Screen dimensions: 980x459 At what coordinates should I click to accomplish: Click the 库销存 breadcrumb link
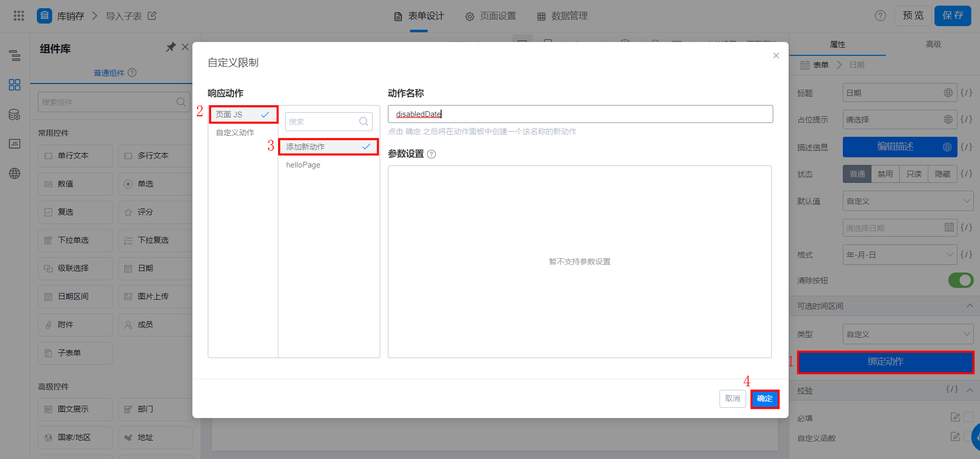click(x=71, y=16)
